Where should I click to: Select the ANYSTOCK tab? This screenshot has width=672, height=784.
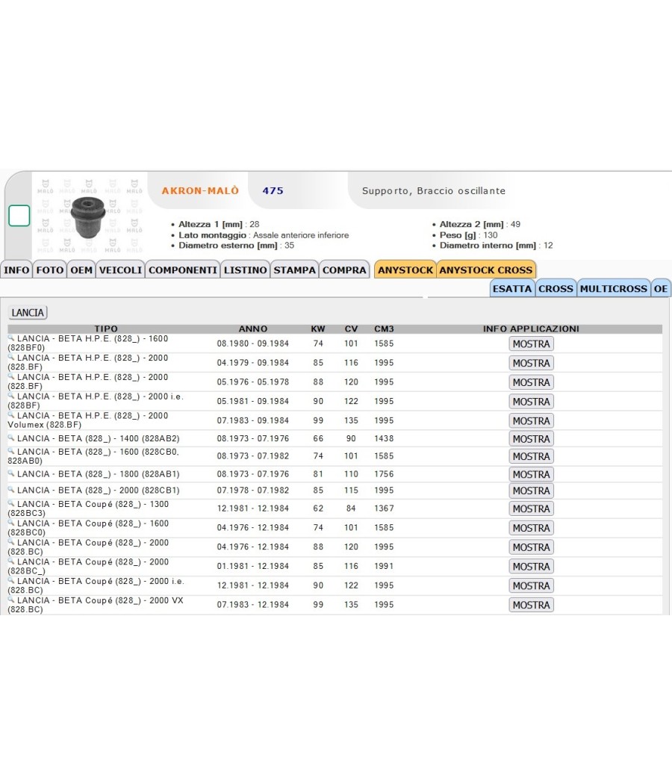405,270
